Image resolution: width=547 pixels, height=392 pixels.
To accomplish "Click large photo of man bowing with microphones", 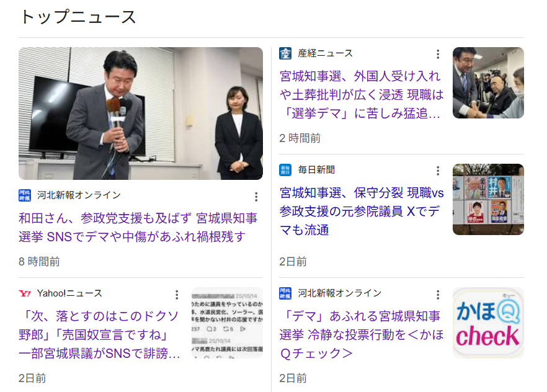I will tap(141, 114).
